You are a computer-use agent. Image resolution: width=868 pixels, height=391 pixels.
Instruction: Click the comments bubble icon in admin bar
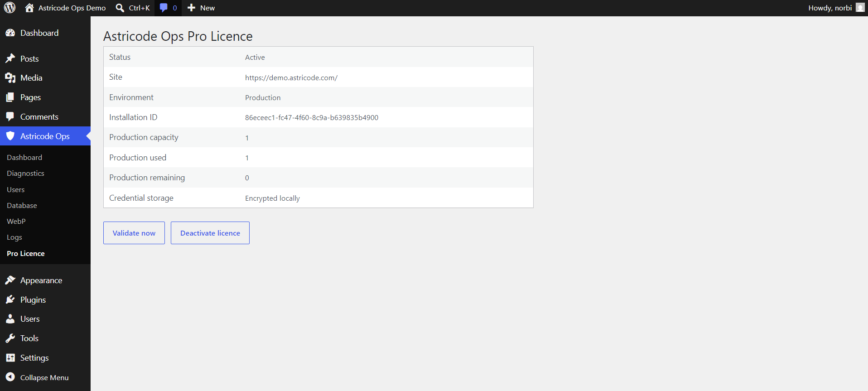pos(164,8)
